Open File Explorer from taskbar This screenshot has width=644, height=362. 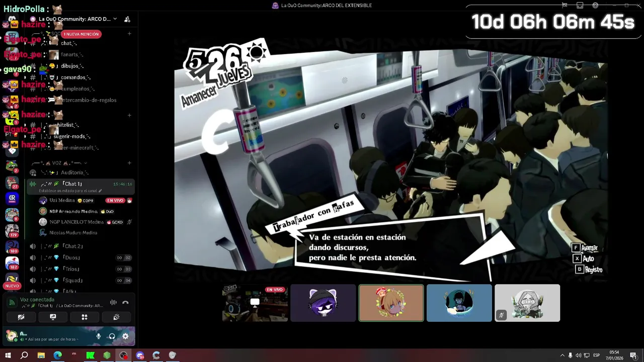41,355
